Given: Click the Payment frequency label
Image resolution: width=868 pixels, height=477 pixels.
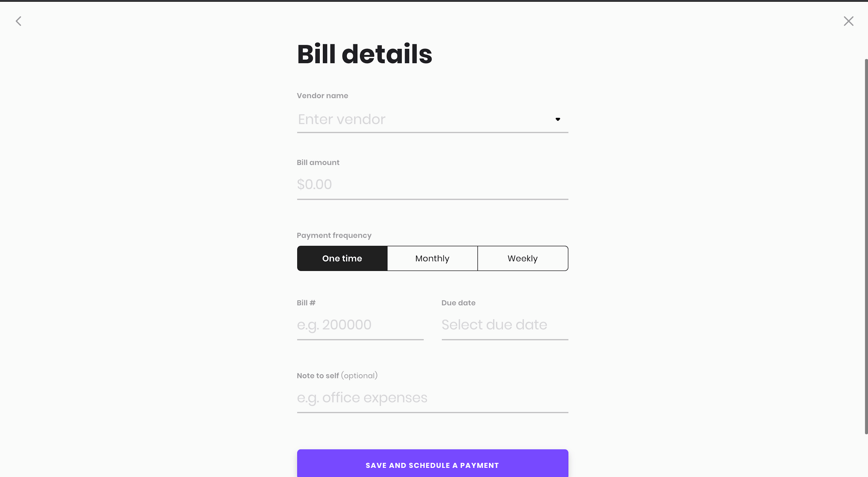Looking at the screenshot, I should click(x=333, y=235).
